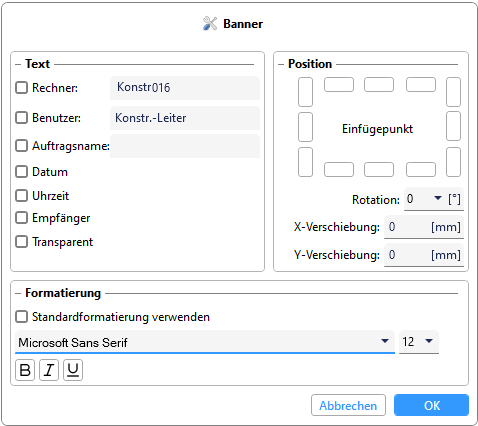Select the top-center insertion point box

click(379, 85)
